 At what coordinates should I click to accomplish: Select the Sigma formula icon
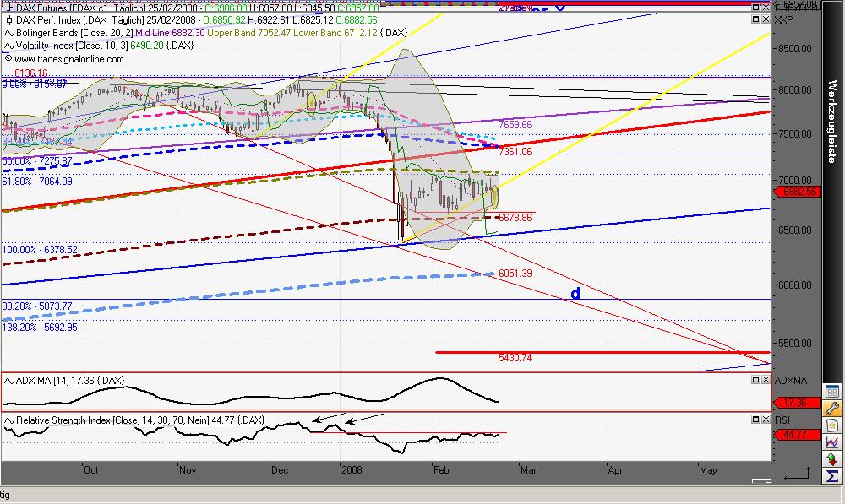(x=832, y=476)
